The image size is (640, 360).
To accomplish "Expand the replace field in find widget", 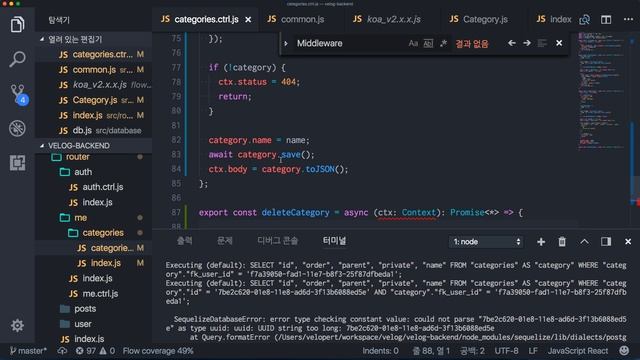I will (x=286, y=43).
